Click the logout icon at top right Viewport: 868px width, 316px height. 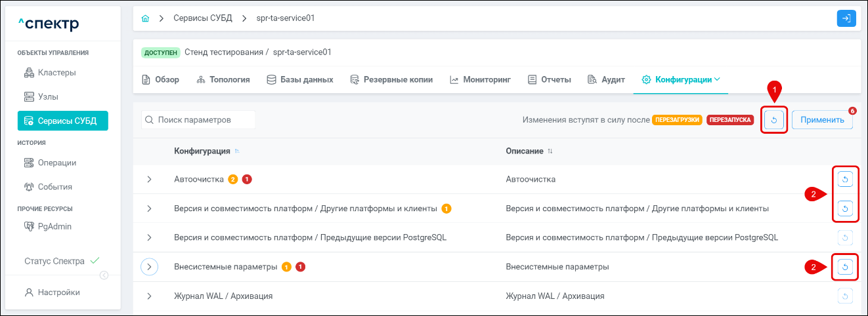point(846,18)
